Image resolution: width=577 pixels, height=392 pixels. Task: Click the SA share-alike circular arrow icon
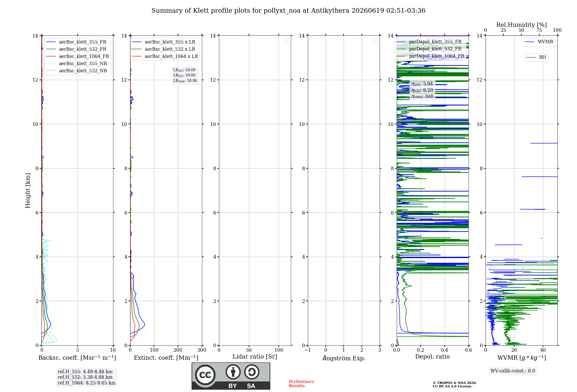point(252,372)
